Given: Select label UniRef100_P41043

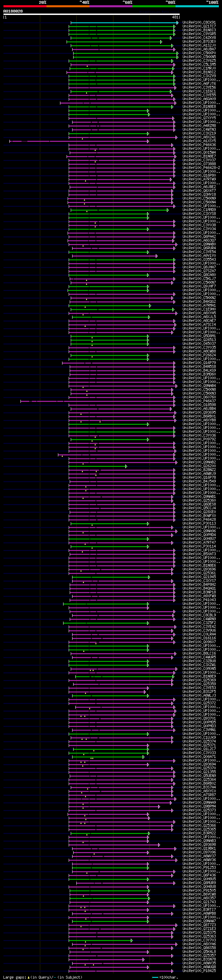Looking at the screenshot, I should tap(199, 600).
